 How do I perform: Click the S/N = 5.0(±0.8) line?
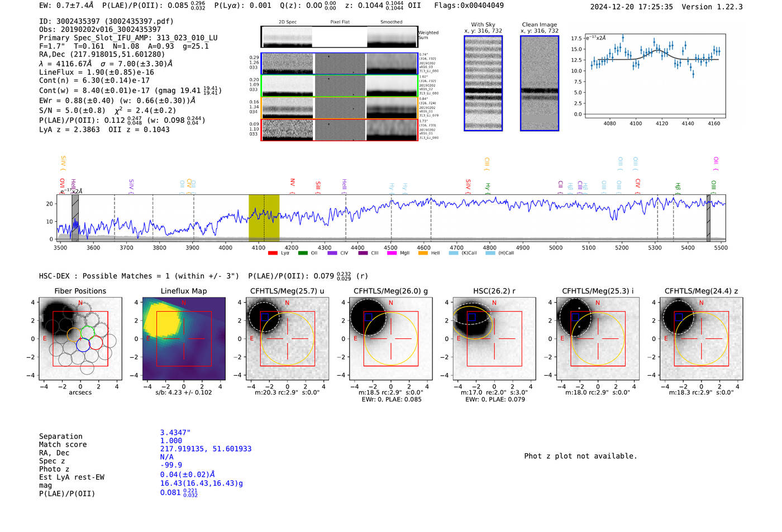pos(72,111)
